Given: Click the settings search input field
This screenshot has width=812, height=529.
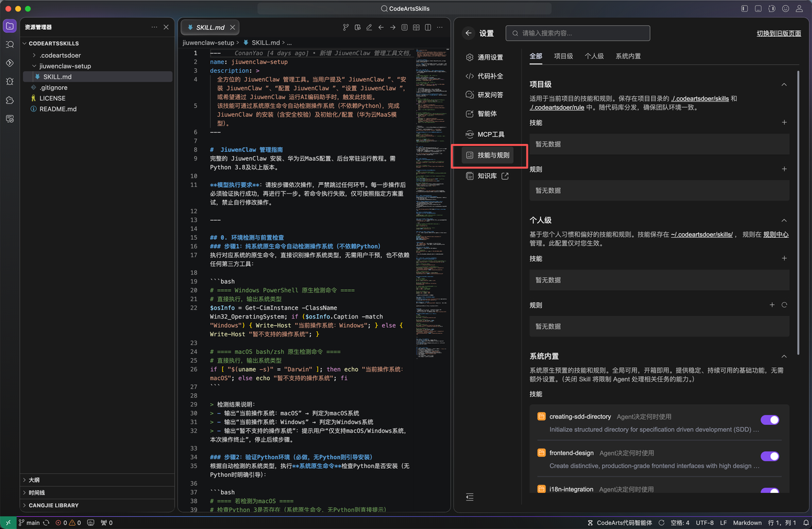Looking at the screenshot, I should tap(578, 33).
